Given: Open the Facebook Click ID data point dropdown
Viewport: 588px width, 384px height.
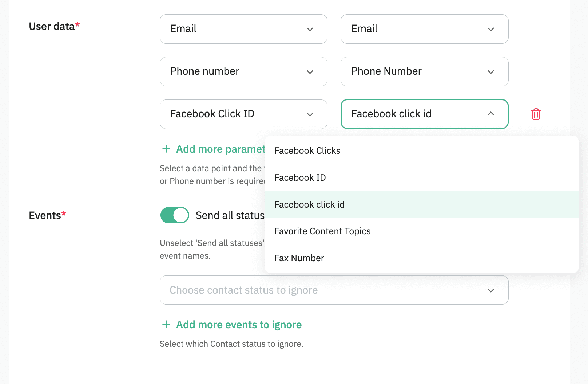Looking at the screenshot, I should click(x=237, y=114).
